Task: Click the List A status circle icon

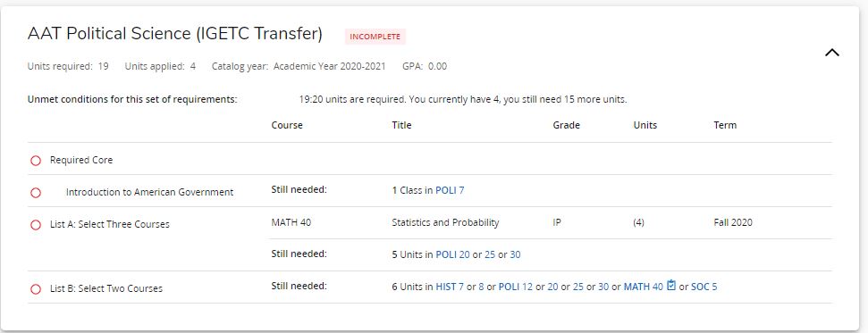Action: coord(36,225)
